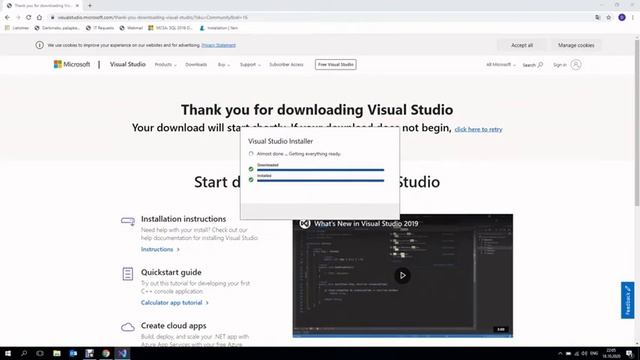Click the Downloaded progress bar in installer

click(320, 169)
